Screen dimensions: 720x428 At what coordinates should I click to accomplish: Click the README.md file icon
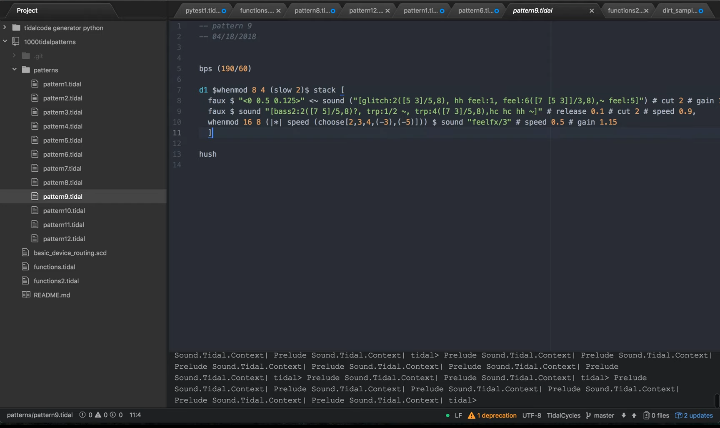pos(25,295)
